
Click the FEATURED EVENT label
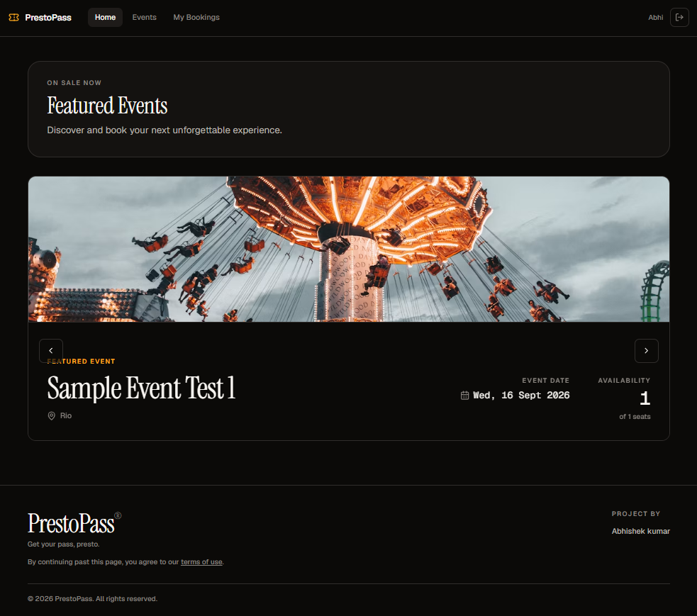point(81,362)
